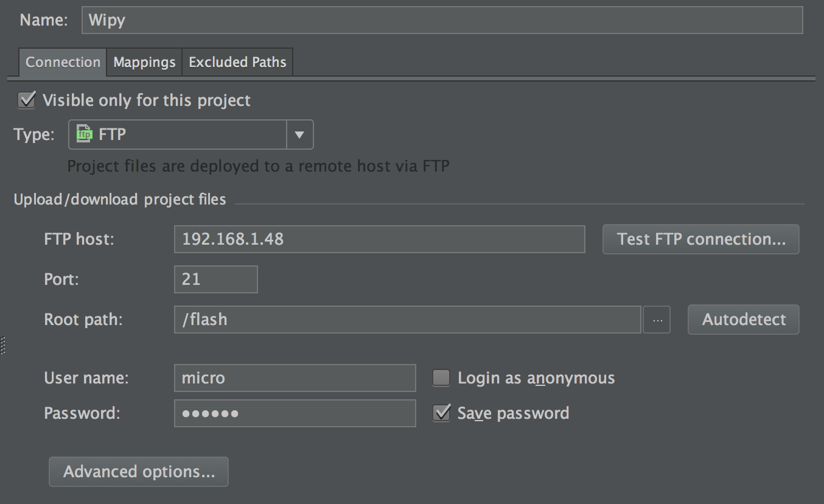Click the browse ellipsis button beside Root path
Screen dimensions: 824x504
657,320
